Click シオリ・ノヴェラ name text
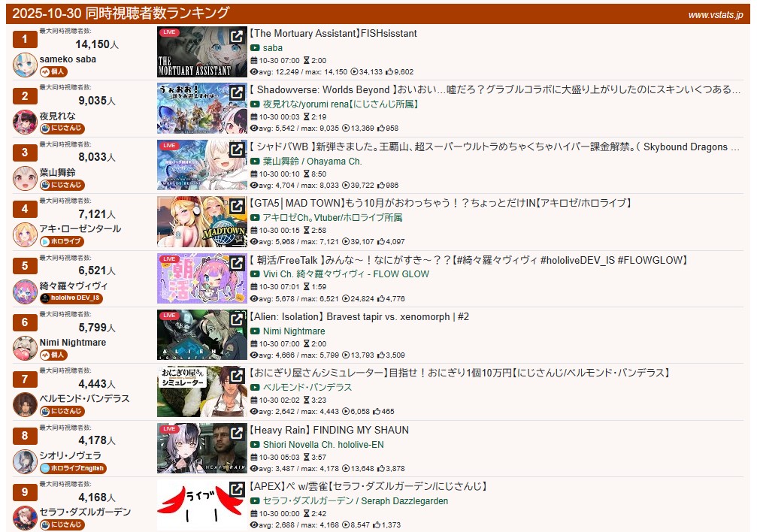 71,455
